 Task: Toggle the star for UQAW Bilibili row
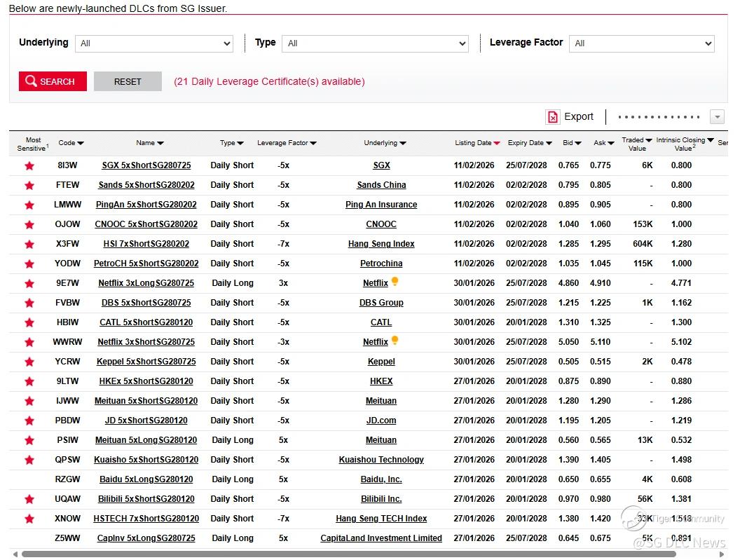coord(29,500)
